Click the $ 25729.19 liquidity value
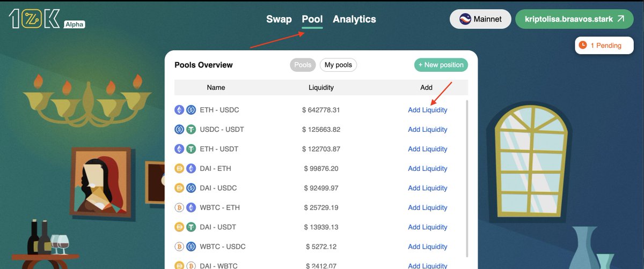This screenshot has width=644, height=269. pos(321,207)
